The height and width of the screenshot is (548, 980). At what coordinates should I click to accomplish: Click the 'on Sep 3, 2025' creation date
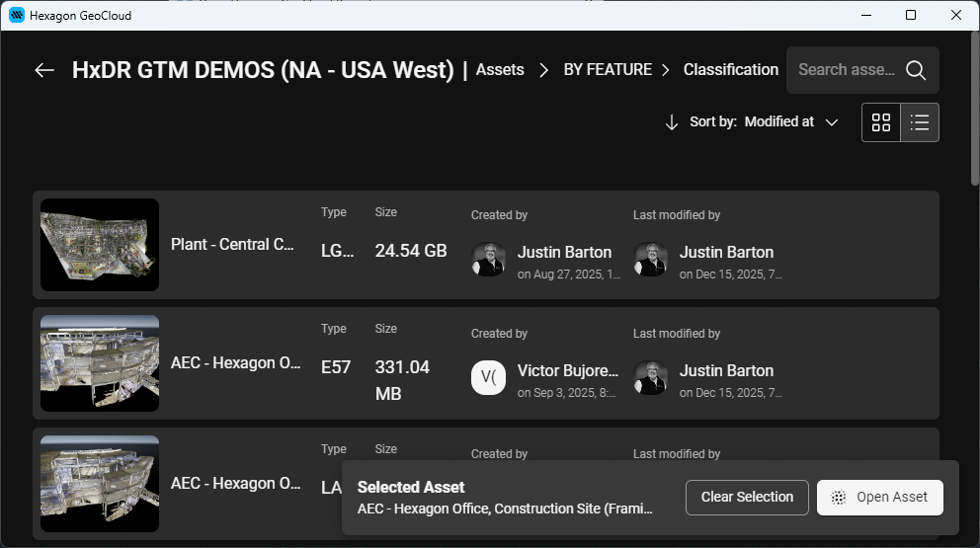(x=566, y=393)
